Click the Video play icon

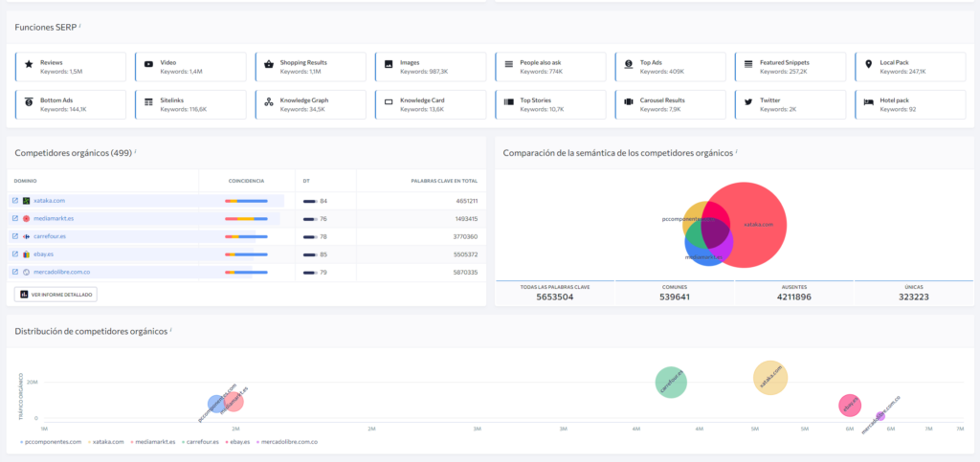tap(148, 64)
